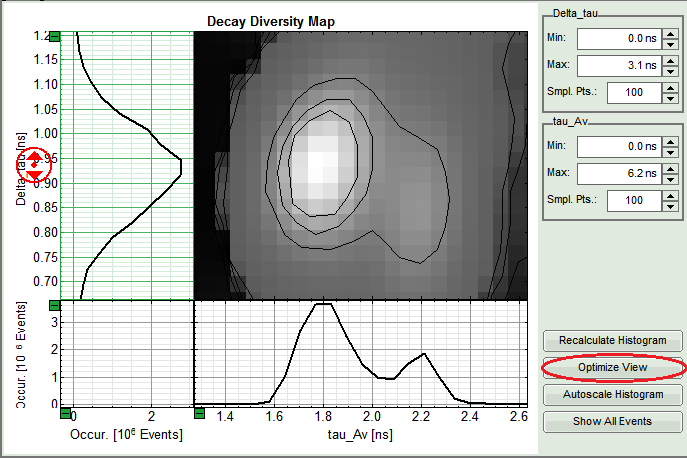Click green handle at left of tau_Av axis
The image size is (687, 458).
[x=199, y=412]
